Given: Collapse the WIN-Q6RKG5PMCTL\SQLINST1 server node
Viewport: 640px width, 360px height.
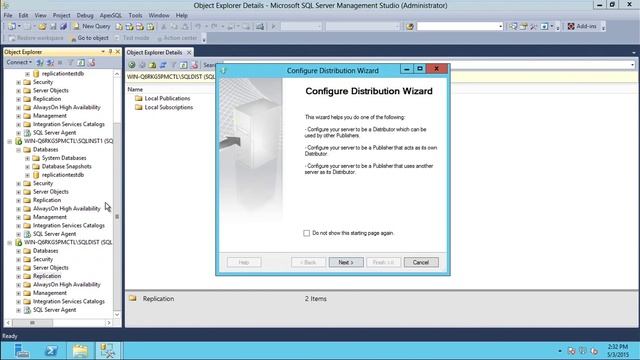Looking at the screenshot, I should (10, 141).
